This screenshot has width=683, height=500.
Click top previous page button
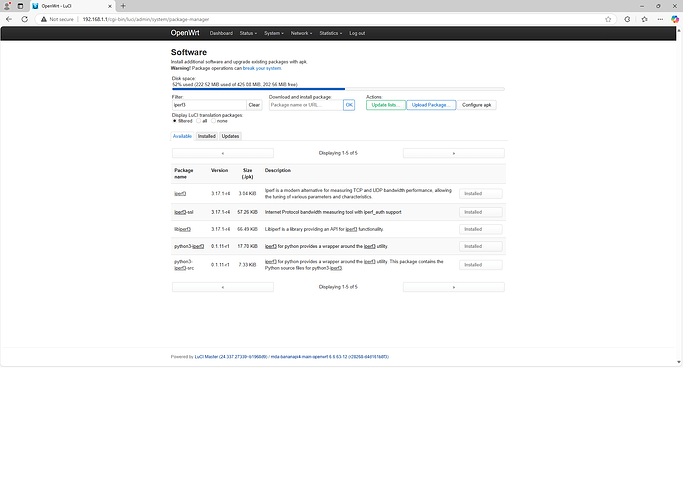point(223,153)
